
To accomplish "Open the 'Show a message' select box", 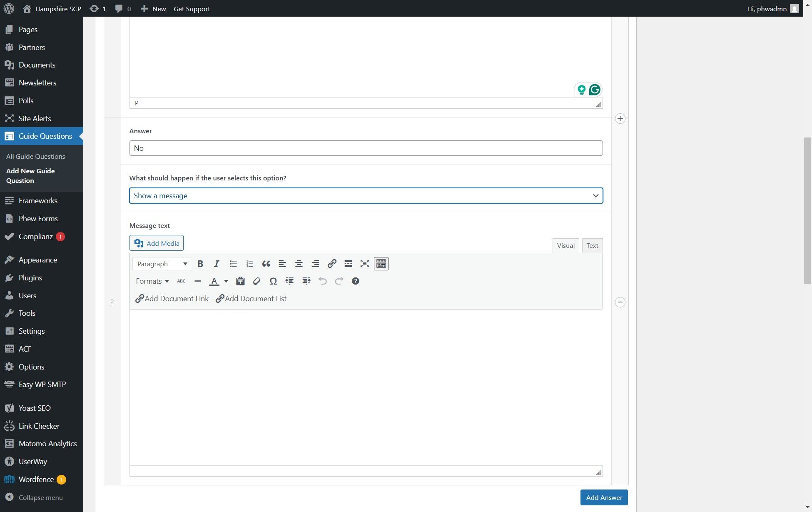I will 366,196.
